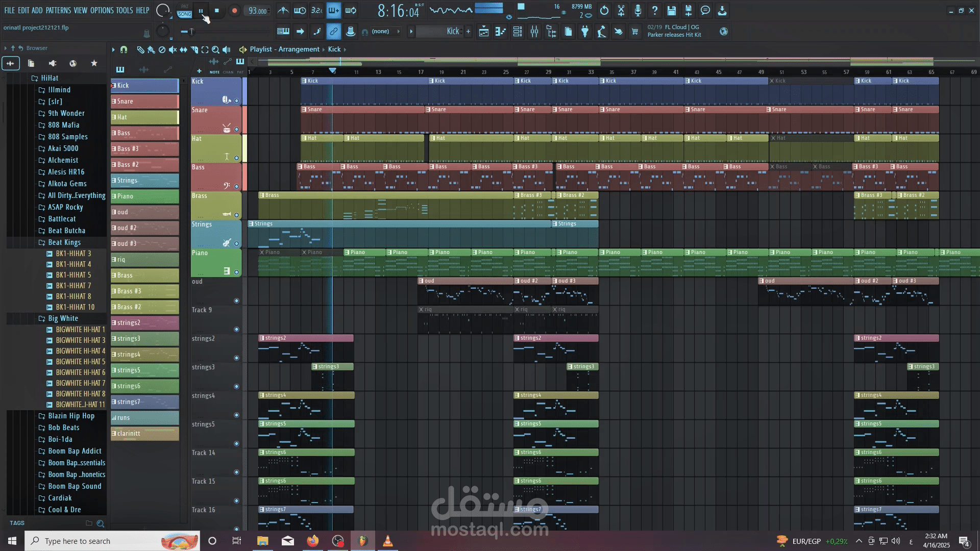This screenshot has width=980, height=551.
Task: Mute the Brass track green LED
Action: [236, 215]
